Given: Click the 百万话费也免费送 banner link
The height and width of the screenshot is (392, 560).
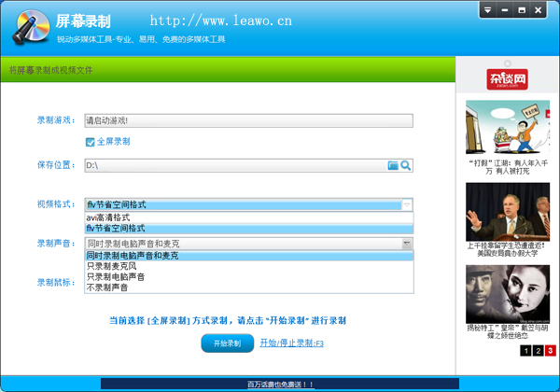Looking at the screenshot, I should 281,384.
